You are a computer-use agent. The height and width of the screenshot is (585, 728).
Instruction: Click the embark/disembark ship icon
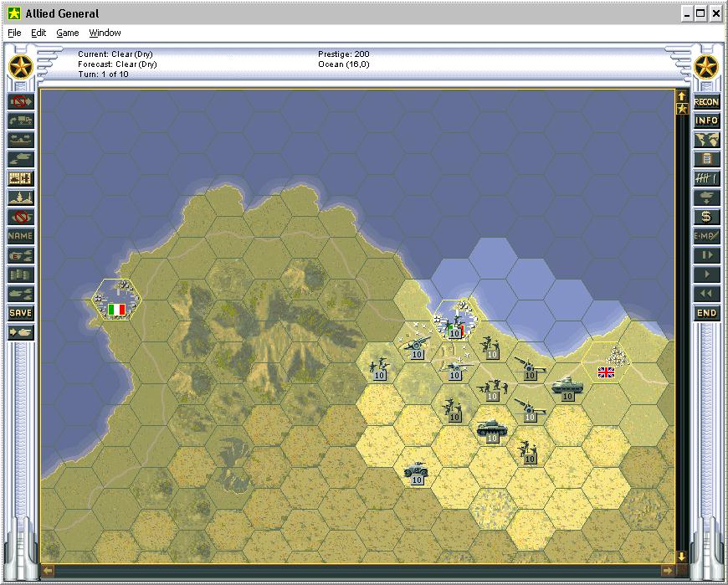tap(21, 140)
